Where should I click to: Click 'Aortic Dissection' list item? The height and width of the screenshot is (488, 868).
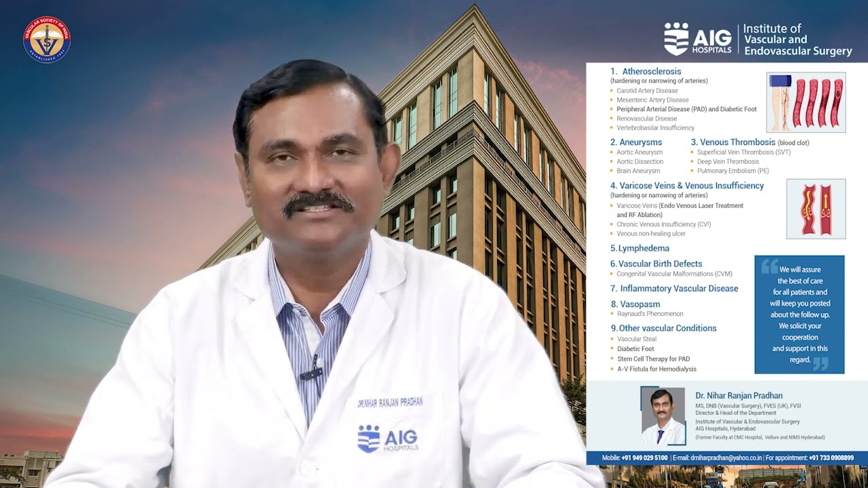(640, 161)
